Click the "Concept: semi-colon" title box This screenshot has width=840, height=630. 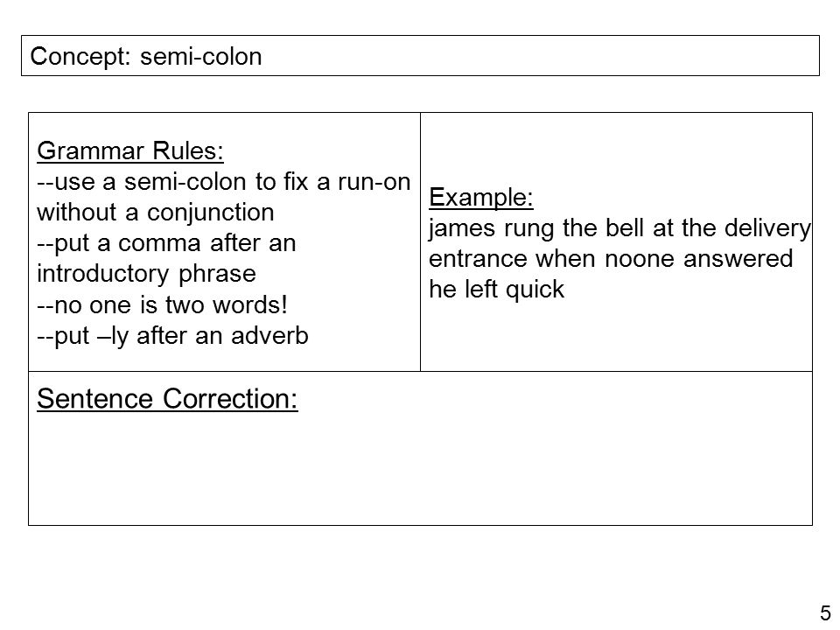click(x=420, y=56)
